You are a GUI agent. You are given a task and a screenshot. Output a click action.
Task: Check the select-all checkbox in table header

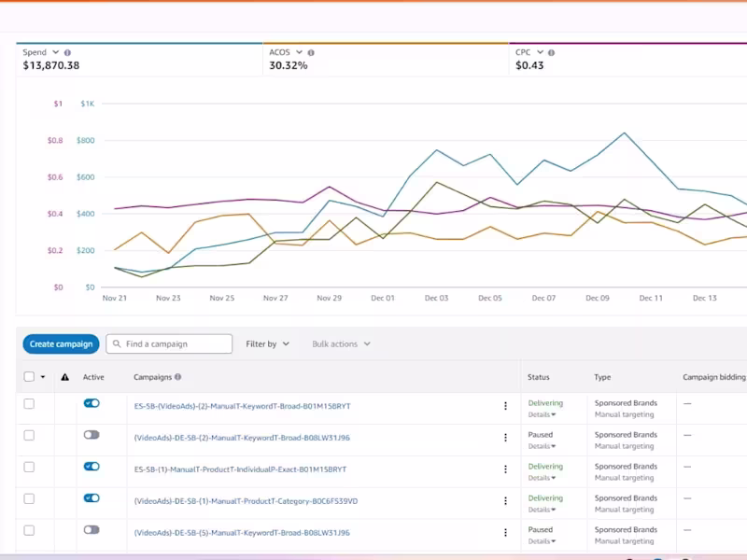(x=29, y=377)
